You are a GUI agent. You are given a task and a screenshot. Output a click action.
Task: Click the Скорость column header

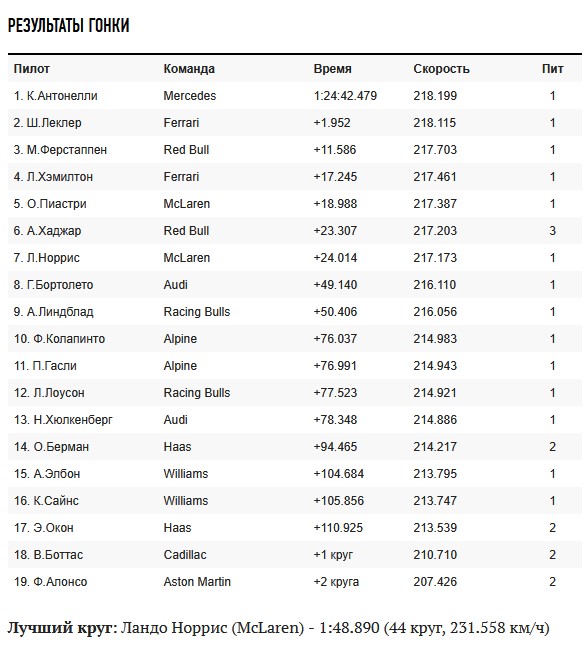click(441, 69)
